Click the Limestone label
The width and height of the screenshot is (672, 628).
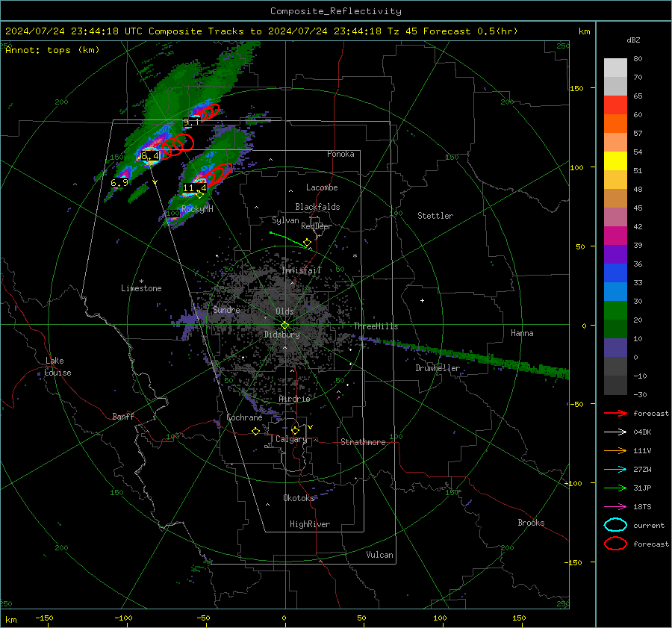point(141,288)
